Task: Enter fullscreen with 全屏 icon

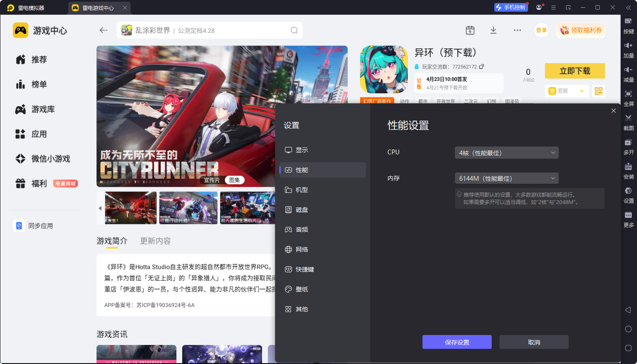Action: 628,98
